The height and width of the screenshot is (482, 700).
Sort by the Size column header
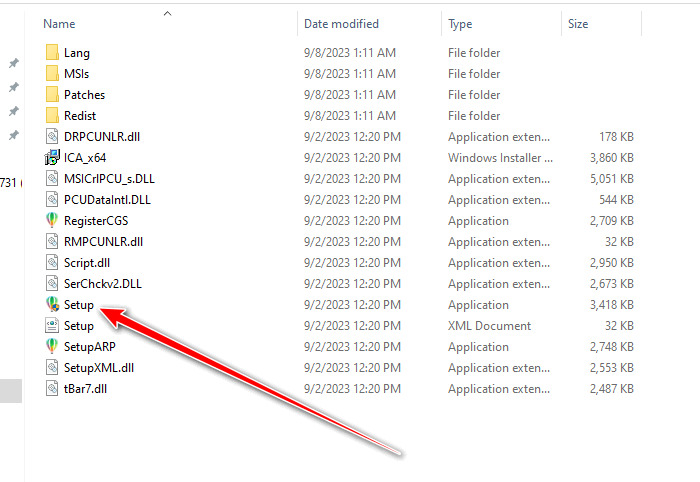578,23
